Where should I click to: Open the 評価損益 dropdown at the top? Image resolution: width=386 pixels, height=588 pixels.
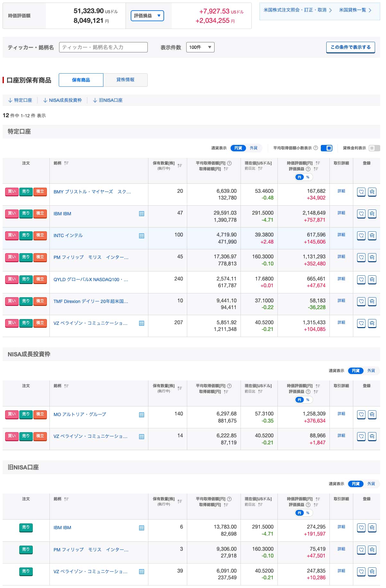point(147,16)
